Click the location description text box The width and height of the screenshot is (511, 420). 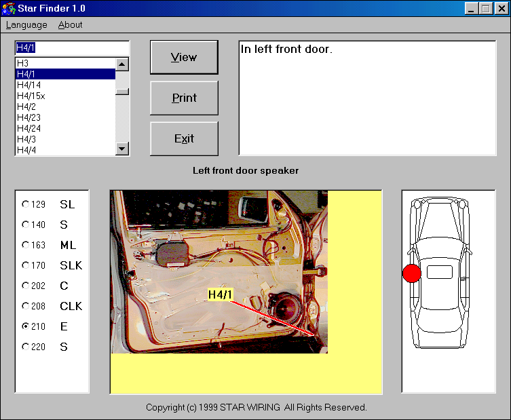(x=368, y=98)
